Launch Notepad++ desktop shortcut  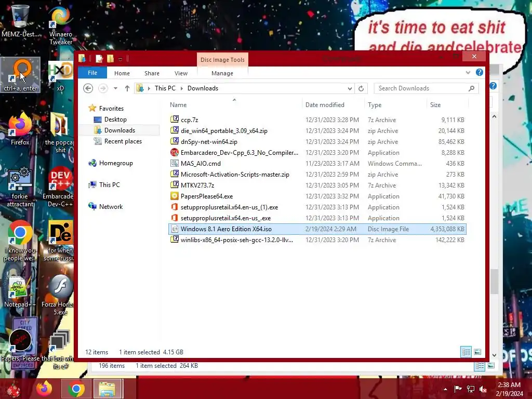[20, 291]
